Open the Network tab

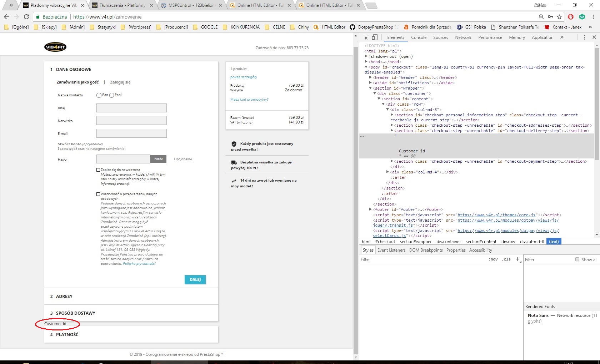click(x=463, y=37)
